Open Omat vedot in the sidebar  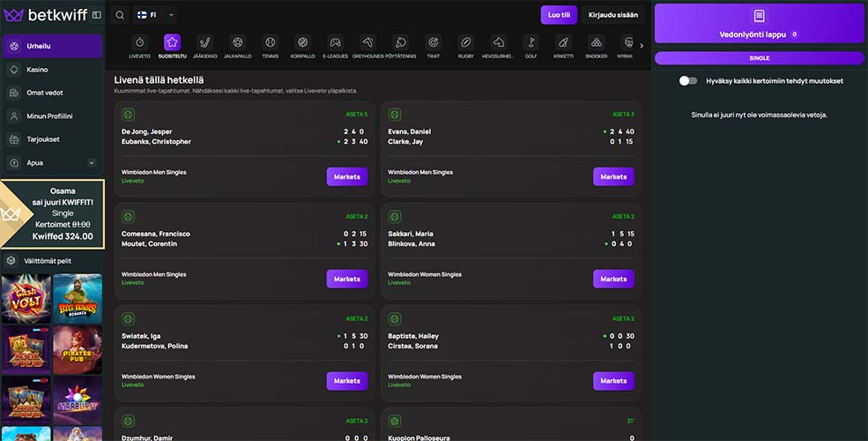(52, 93)
